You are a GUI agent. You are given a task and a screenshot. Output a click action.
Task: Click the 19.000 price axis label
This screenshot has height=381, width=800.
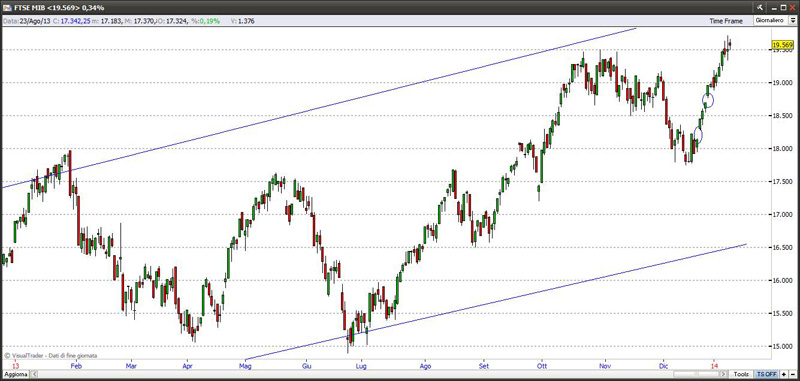[784, 83]
